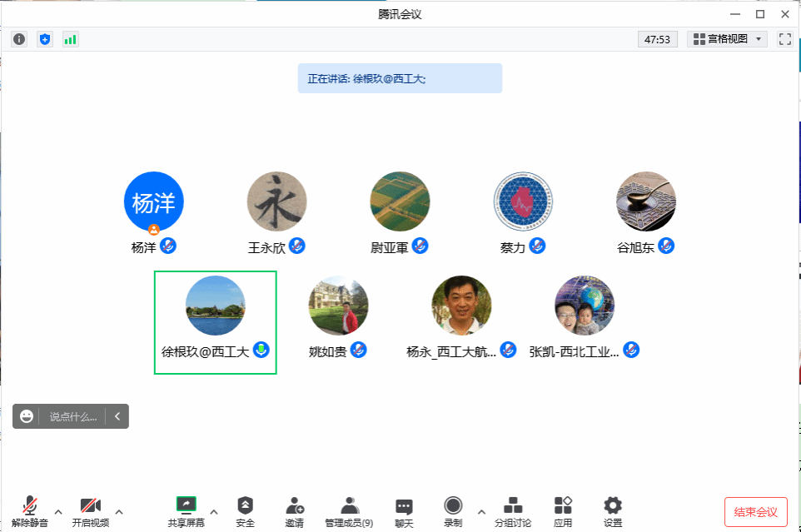
Task: Collapse the chat input bar arrow
Action: 117,416
